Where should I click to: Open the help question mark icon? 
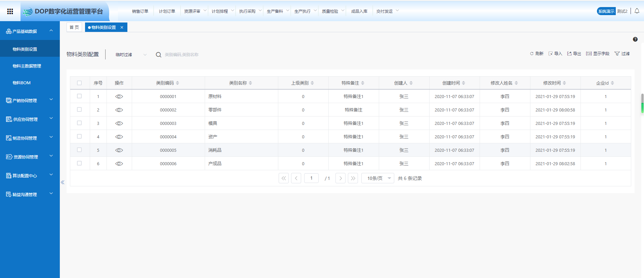[635, 39]
